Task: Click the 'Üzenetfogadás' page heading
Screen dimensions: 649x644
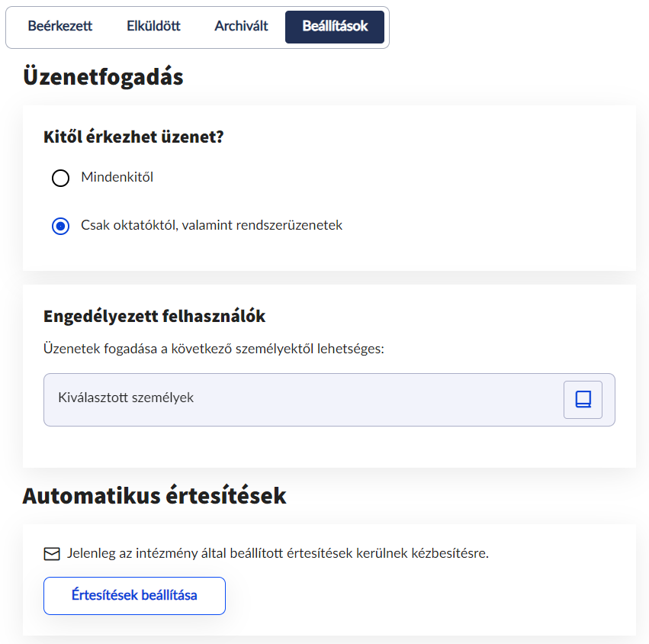Action: point(103,77)
